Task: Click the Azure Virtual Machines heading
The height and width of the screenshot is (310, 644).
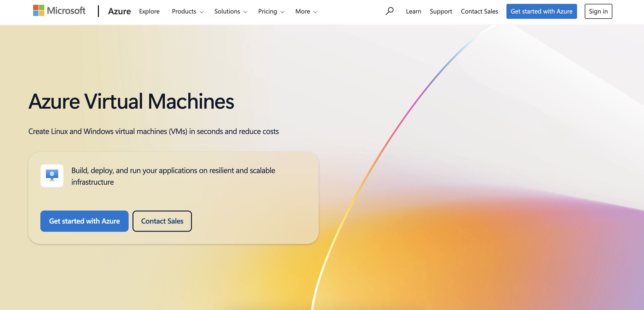Action: (x=131, y=101)
